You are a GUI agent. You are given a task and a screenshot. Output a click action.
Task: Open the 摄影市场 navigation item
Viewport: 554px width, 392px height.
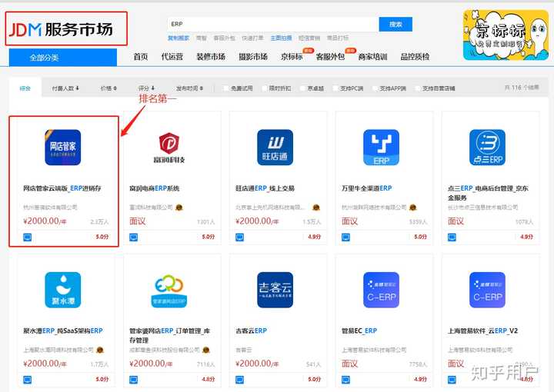pyautogui.click(x=253, y=57)
